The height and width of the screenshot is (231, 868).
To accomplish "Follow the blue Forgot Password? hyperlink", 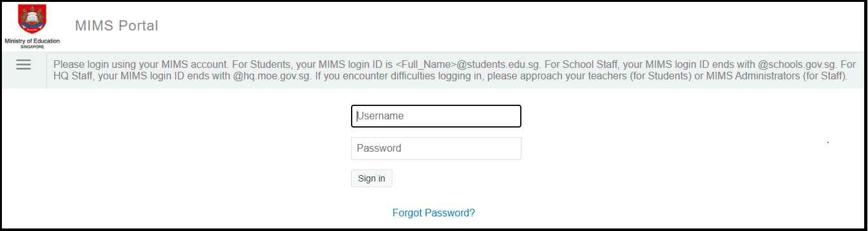I will point(434,213).
